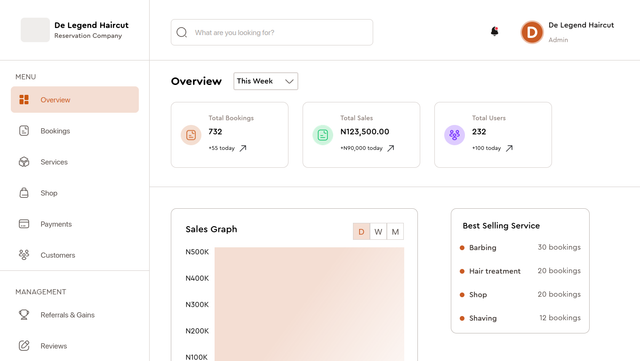Click the Best Selling Service heading
Image resolution: width=640 pixels, height=361 pixels.
[x=501, y=225]
